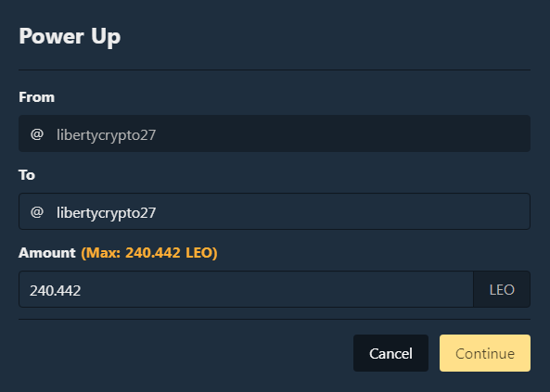This screenshot has width=550, height=392.
Task: Click the @ symbol in From field
Action: pos(37,134)
